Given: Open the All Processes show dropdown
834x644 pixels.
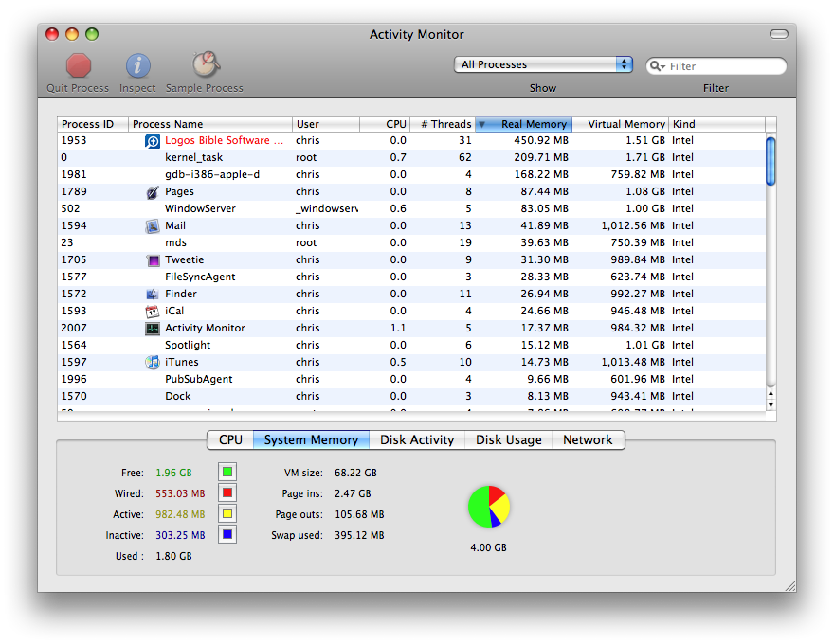Looking at the screenshot, I should (543, 64).
